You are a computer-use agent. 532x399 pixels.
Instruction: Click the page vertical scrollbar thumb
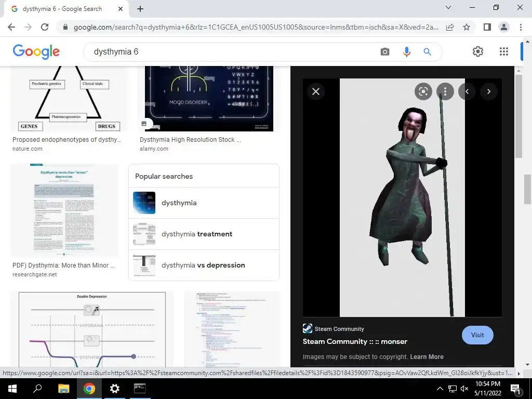527,189
